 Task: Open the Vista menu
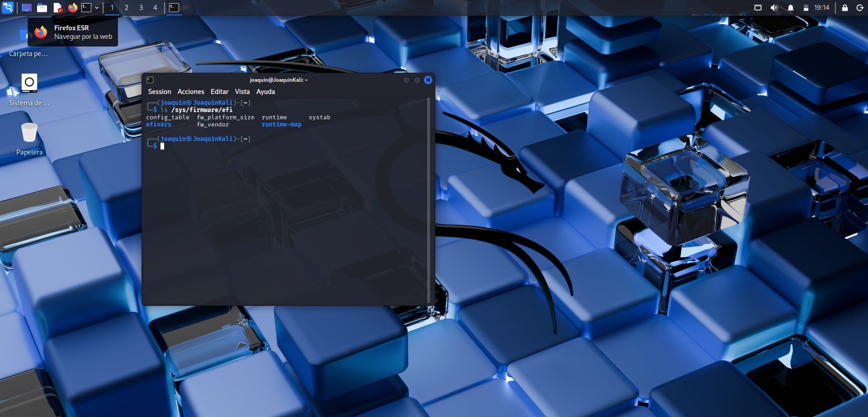pos(242,92)
